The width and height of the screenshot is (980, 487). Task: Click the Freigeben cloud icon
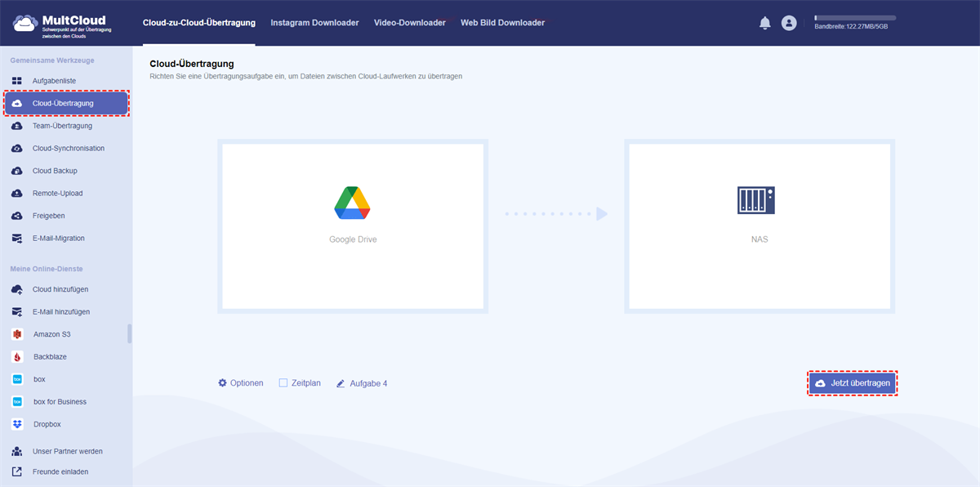point(17,216)
